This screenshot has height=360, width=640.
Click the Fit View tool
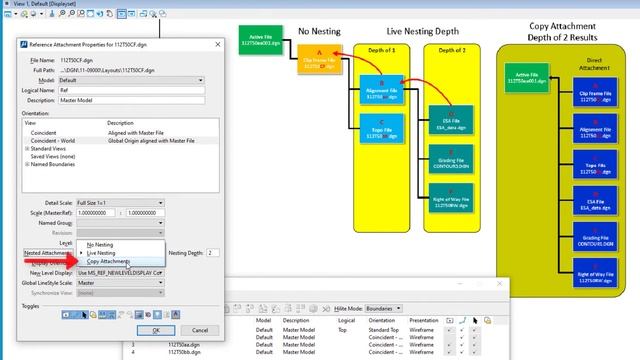pyautogui.click(x=91, y=14)
